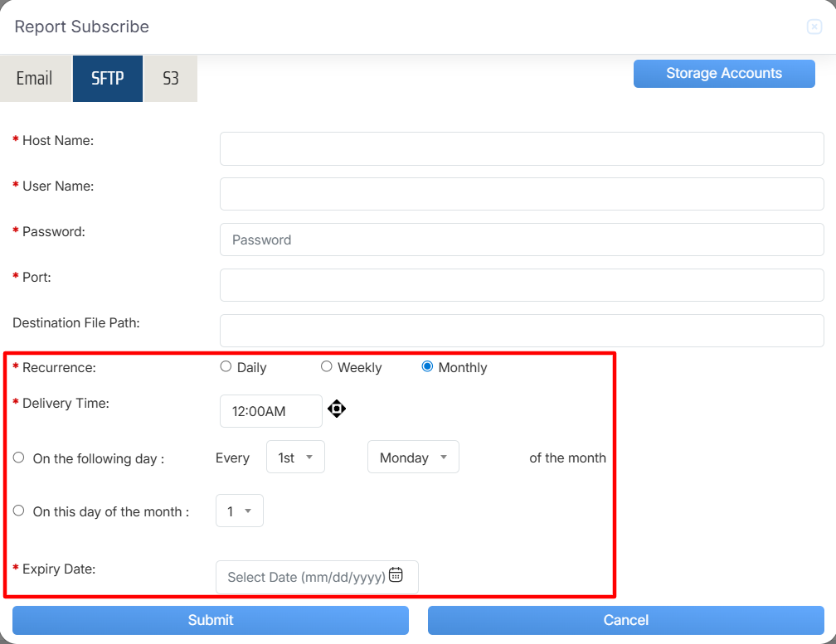Open the Expiry Date calendar picker icon
This screenshot has width=836, height=644.
click(x=396, y=575)
